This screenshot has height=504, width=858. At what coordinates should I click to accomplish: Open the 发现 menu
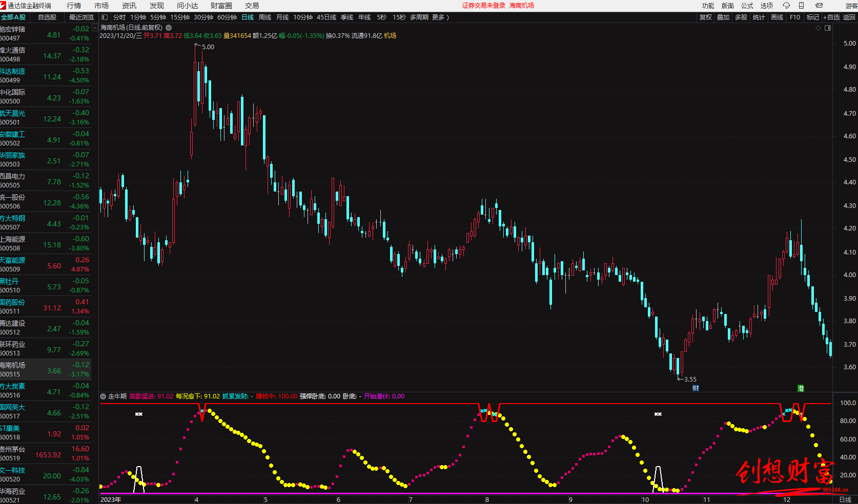pos(157,6)
